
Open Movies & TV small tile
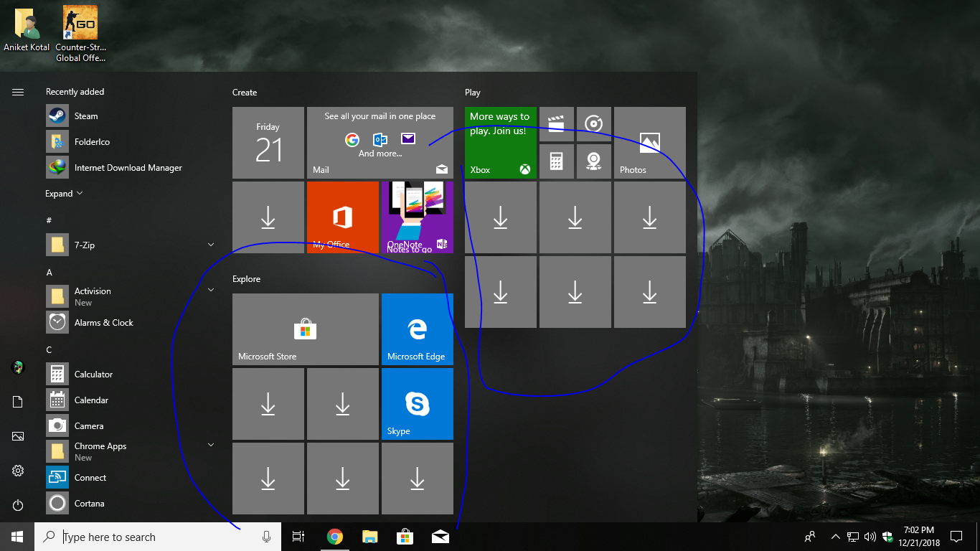coord(557,124)
